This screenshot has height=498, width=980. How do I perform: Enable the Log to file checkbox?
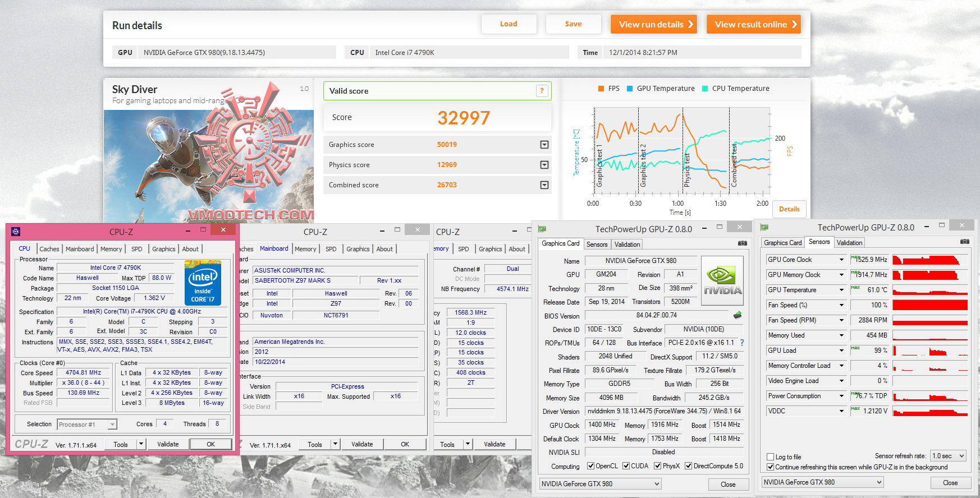(771, 457)
